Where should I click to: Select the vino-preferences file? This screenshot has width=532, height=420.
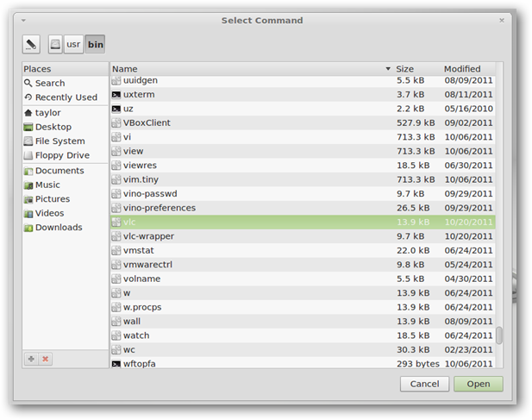coord(303,208)
